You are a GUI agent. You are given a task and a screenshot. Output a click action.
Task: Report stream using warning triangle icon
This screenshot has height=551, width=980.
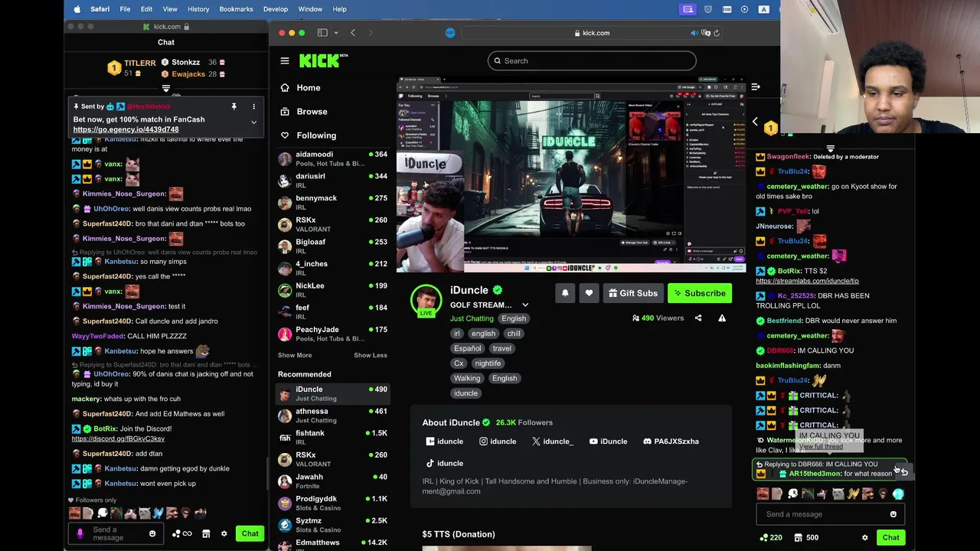722,318
